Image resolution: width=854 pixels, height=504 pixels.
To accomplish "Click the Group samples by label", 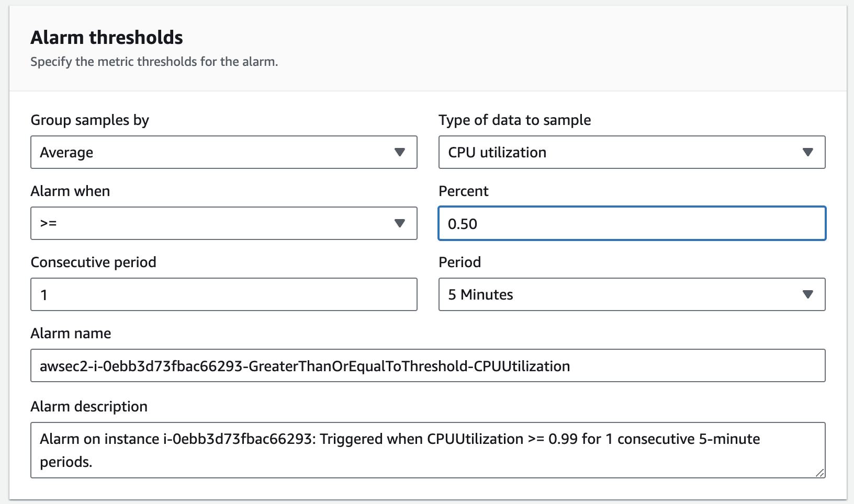I will point(89,120).
